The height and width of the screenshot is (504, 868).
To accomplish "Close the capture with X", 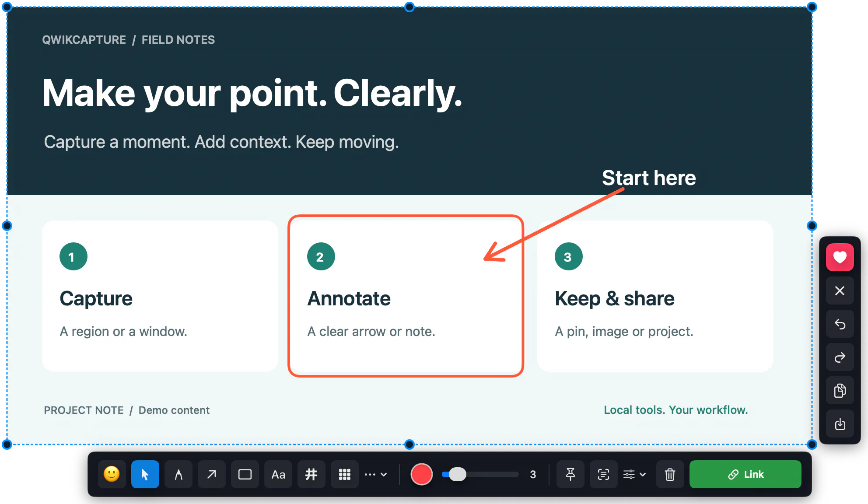I will [x=840, y=290].
